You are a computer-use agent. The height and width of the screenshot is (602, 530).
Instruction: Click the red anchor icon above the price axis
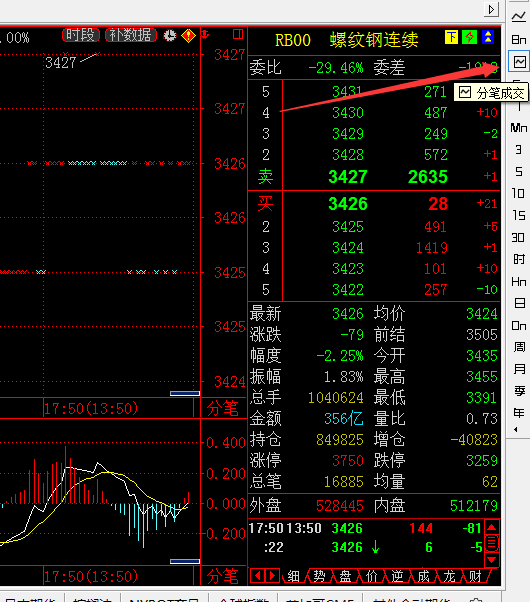coord(205,35)
